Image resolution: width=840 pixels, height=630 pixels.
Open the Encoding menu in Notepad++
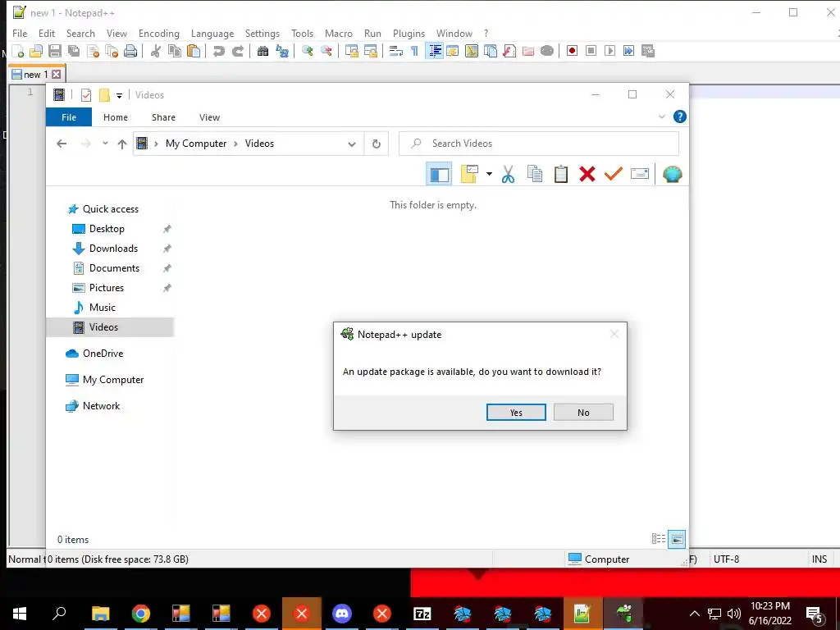tap(159, 33)
